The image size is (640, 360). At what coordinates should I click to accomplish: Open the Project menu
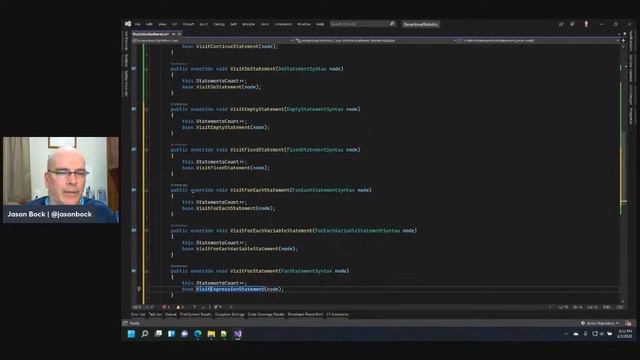189,24
